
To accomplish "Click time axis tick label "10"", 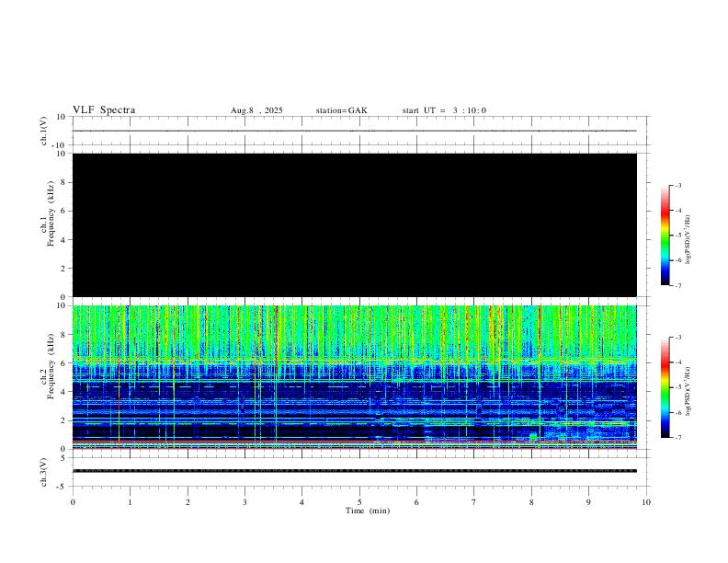I will [x=646, y=502].
